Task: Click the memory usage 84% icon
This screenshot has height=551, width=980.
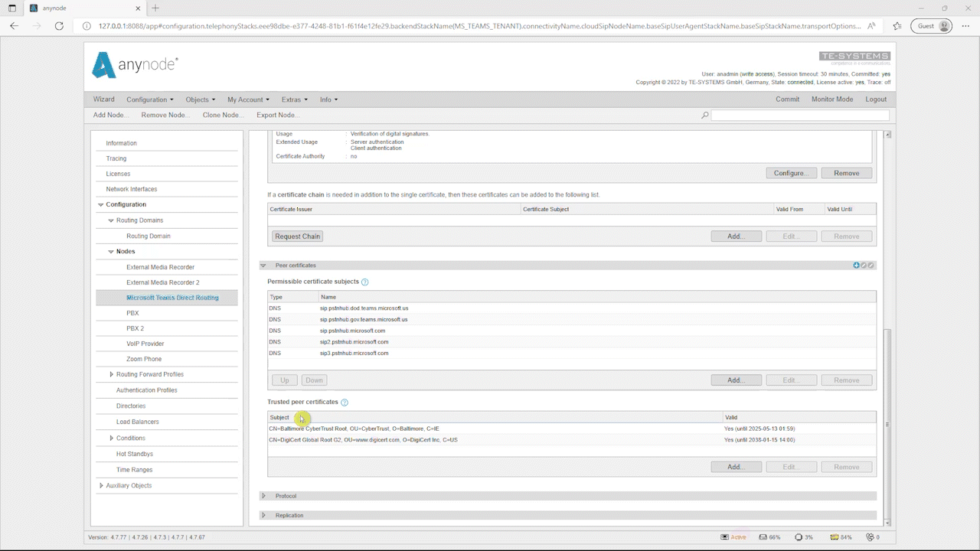Action: point(833,537)
